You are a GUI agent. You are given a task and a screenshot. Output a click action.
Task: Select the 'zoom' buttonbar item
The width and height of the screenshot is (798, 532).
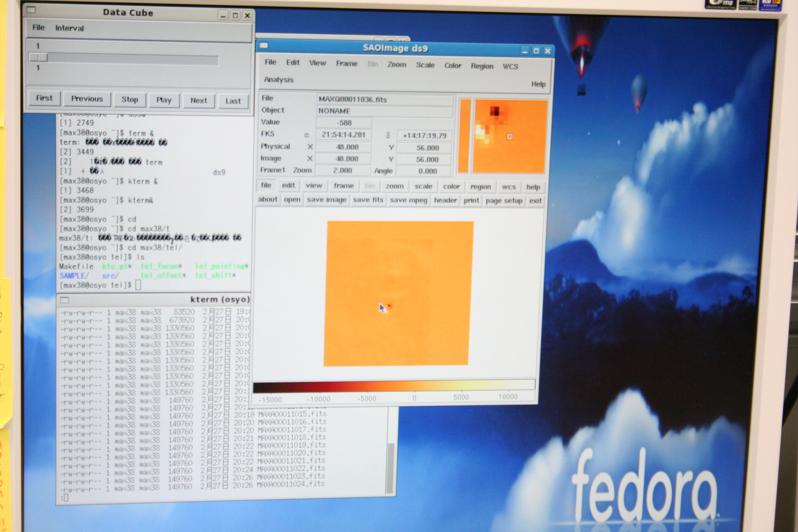coord(394,187)
